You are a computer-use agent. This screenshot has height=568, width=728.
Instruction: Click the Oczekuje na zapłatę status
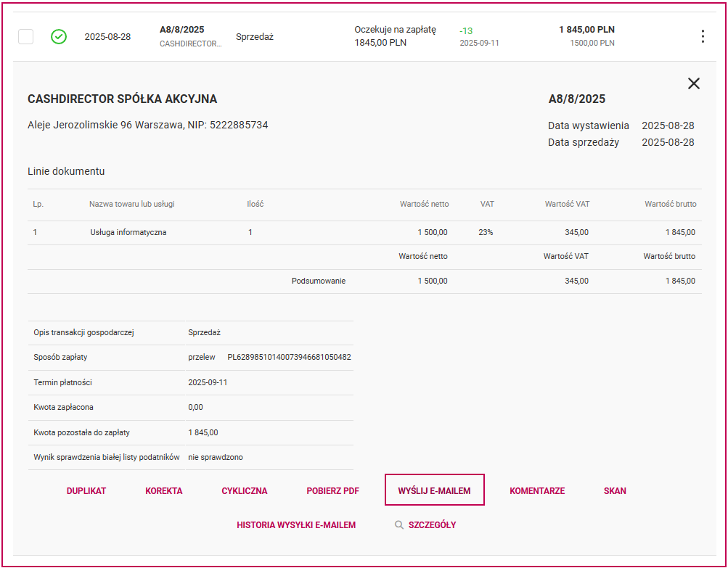[x=395, y=30]
